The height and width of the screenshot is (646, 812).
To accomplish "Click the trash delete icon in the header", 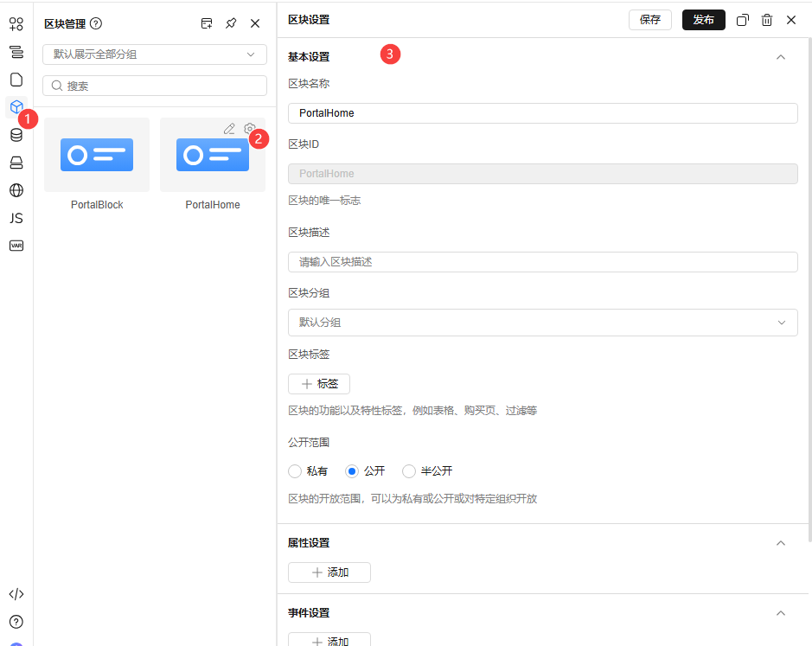I will coord(766,19).
